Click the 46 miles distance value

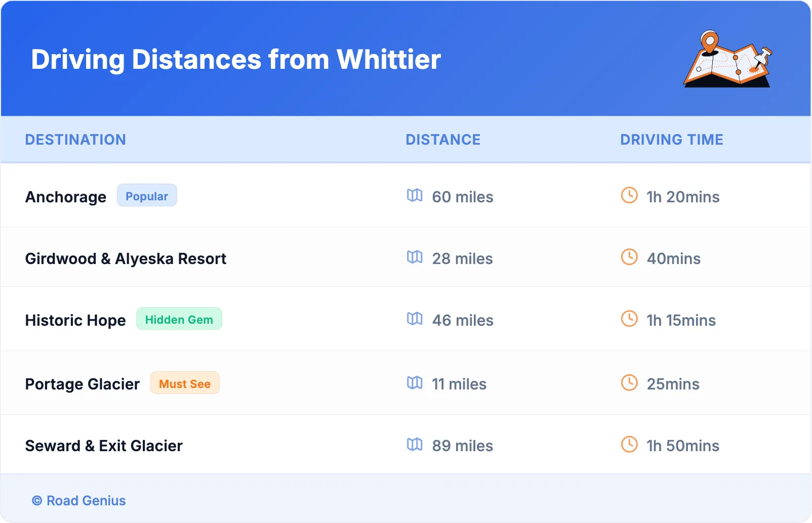pos(463,320)
